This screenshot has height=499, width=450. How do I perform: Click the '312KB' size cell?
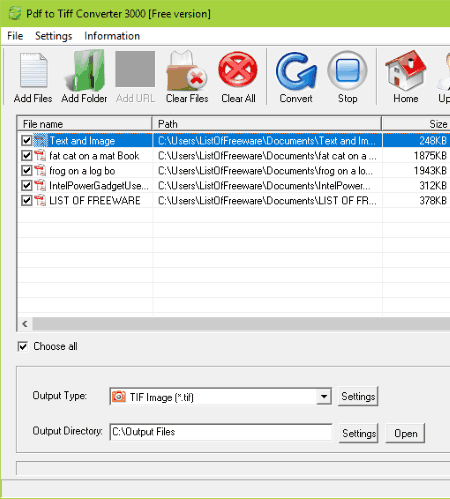point(433,185)
